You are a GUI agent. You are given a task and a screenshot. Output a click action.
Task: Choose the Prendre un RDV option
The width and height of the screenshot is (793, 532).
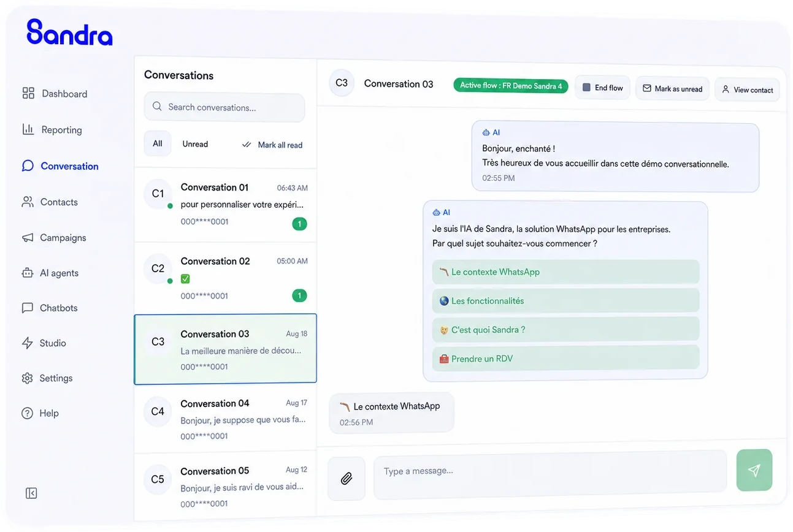(565, 358)
